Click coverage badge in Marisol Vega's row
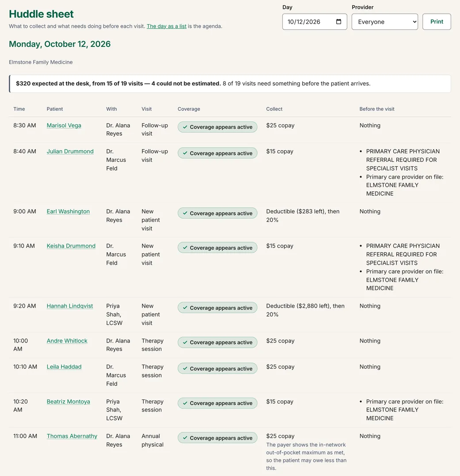Viewport: 460px width, 476px height. coord(218,127)
